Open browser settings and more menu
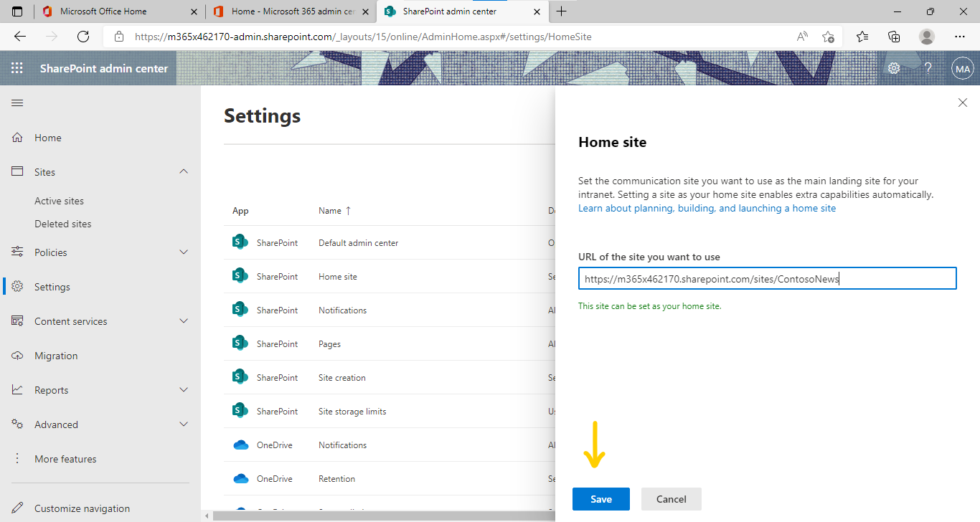This screenshot has height=522, width=980. [960, 37]
